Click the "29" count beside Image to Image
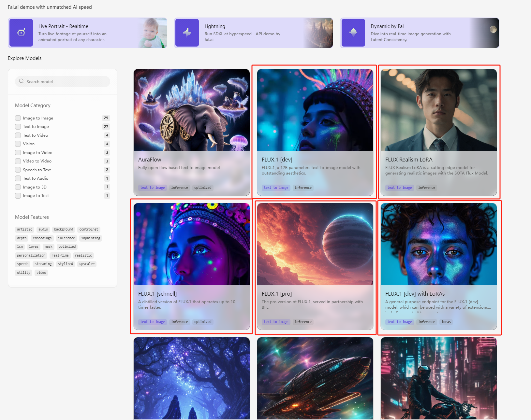The height and width of the screenshot is (420, 531). (x=106, y=118)
